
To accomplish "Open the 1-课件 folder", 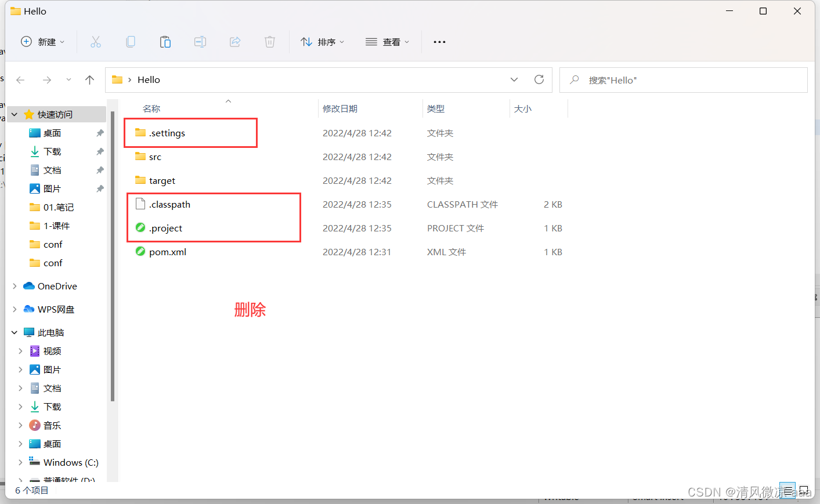I will click(57, 226).
